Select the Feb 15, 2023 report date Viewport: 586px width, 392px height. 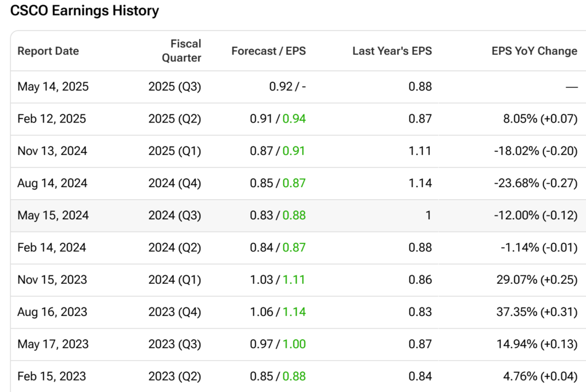(x=52, y=376)
